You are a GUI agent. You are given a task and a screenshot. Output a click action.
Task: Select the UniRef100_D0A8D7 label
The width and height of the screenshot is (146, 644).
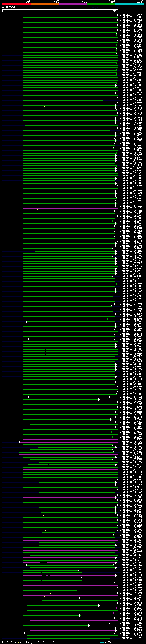(131, 605)
